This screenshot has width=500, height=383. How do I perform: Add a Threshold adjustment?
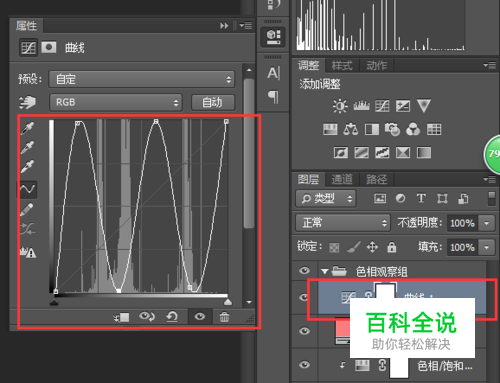click(382, 153)
